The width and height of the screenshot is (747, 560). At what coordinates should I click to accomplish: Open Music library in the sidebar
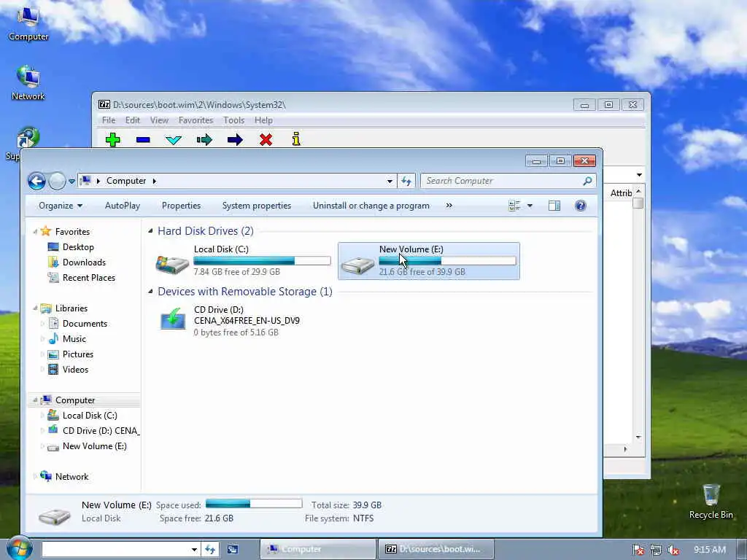(74, 338)
